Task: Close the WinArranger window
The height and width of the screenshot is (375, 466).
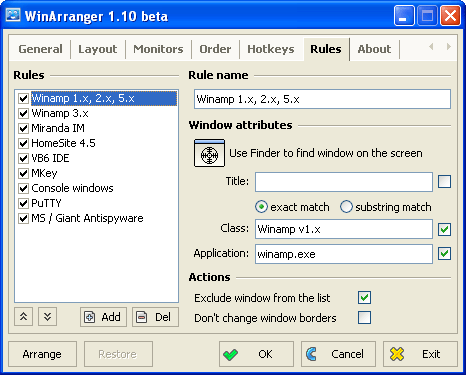Action: pos(450,16)
